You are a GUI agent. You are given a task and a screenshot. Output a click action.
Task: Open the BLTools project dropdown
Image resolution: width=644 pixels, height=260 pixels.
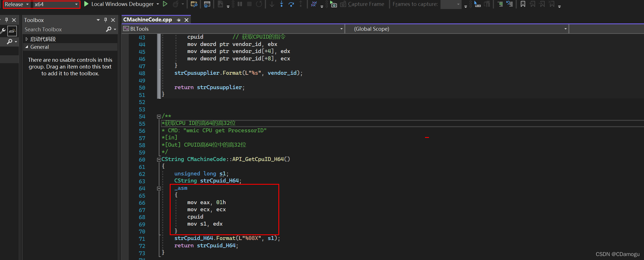[x=233, y=29]
